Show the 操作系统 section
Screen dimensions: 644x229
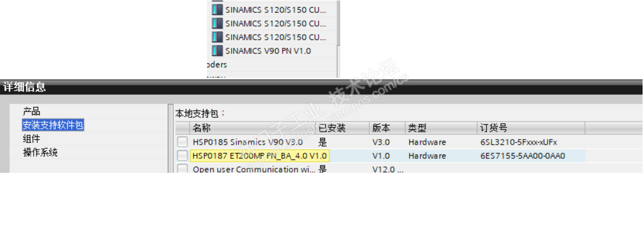coord(40,153)
